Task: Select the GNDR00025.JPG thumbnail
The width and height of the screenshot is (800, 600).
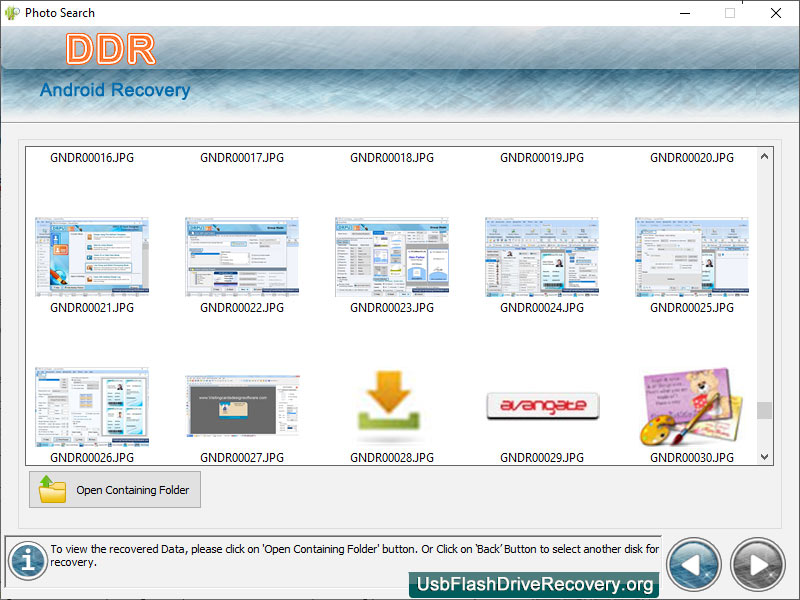Action: tap(692, 257)
